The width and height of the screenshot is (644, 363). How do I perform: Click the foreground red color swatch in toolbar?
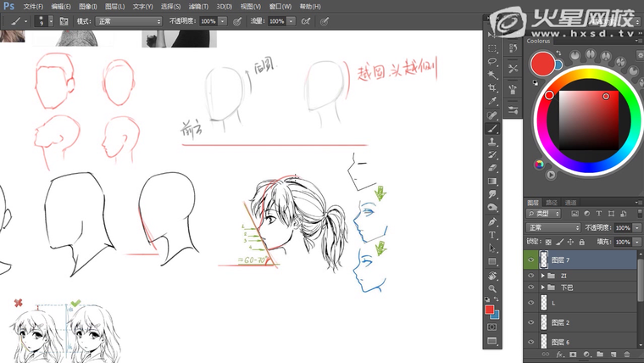pyautogui.click(x=490, y=310)
